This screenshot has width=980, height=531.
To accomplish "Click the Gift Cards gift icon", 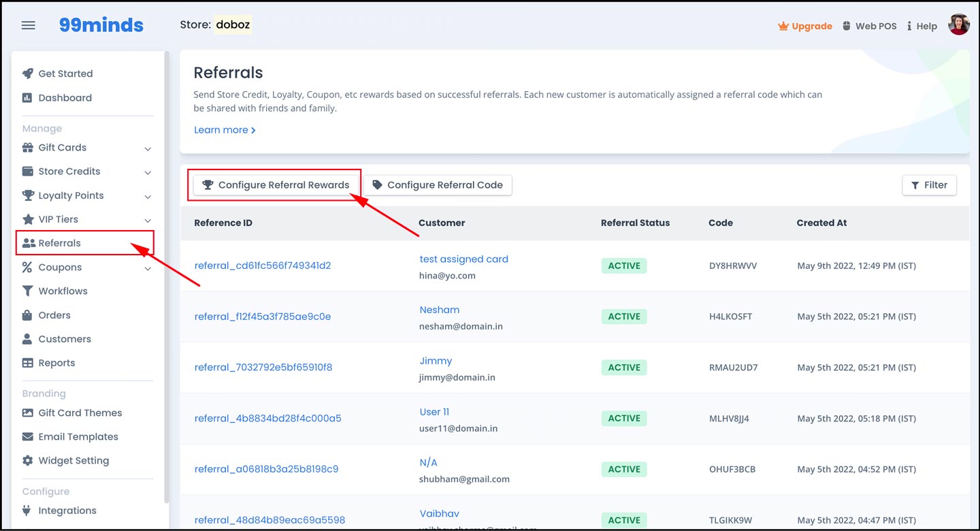I will tap(27, 147).
